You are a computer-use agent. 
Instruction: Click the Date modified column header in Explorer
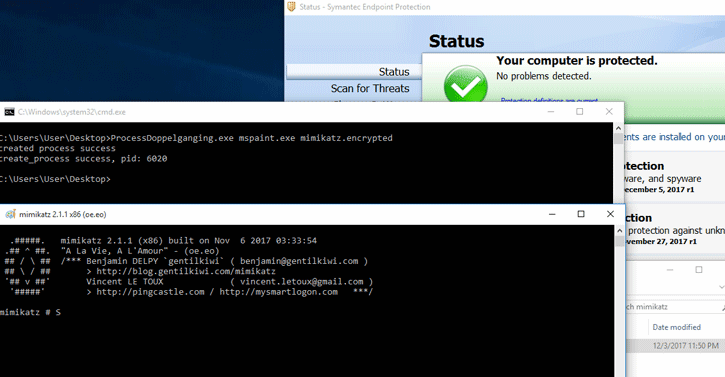click(676, 327)
